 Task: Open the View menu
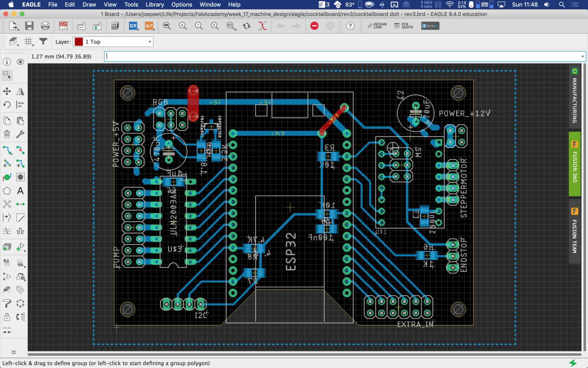point(110,5)
